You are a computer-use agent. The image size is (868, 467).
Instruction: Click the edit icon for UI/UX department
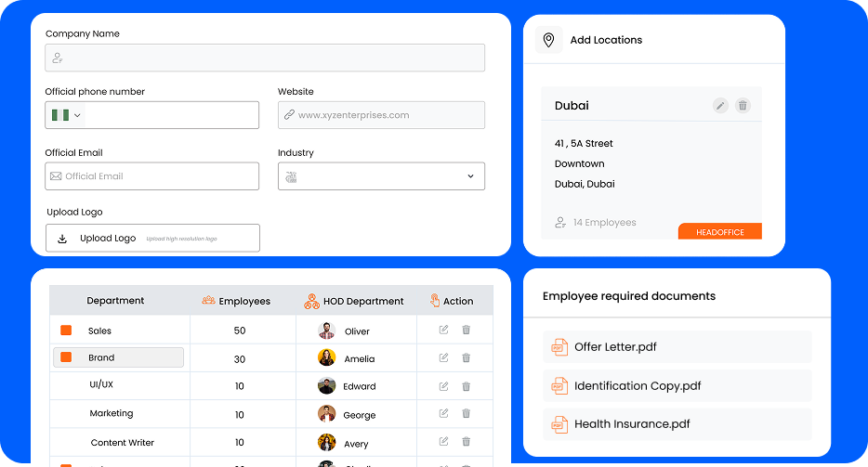443,385
